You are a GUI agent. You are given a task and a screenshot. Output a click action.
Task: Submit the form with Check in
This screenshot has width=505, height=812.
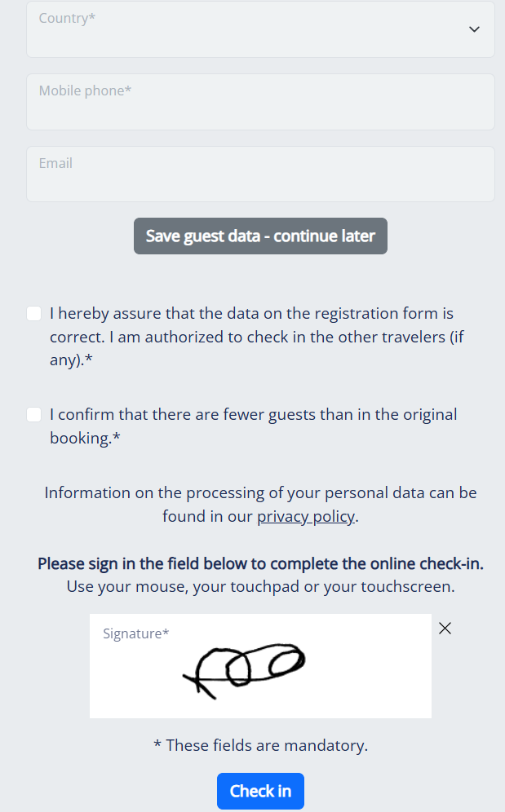point(260,792)
